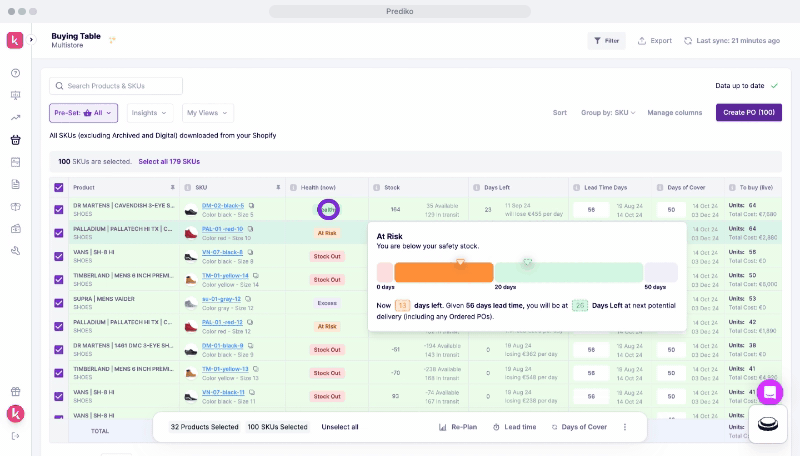Open the Group by SKU dropdown
Screen dimensions: 800x456
coord(608,113)
